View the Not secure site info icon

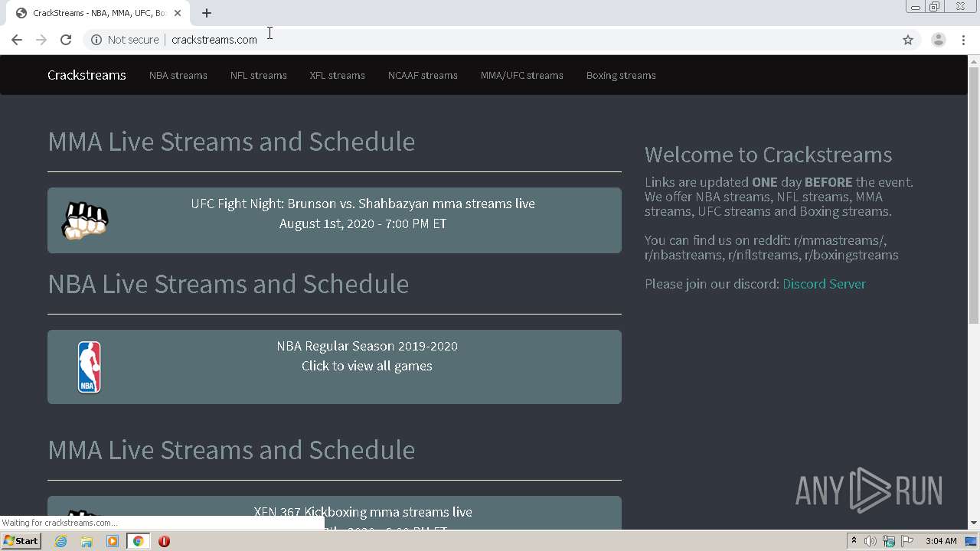[x=96, y=40]
